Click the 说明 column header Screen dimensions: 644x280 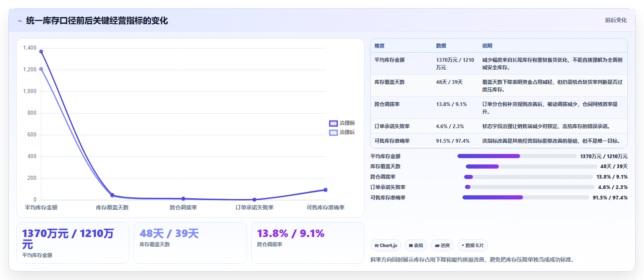(487, 46)
